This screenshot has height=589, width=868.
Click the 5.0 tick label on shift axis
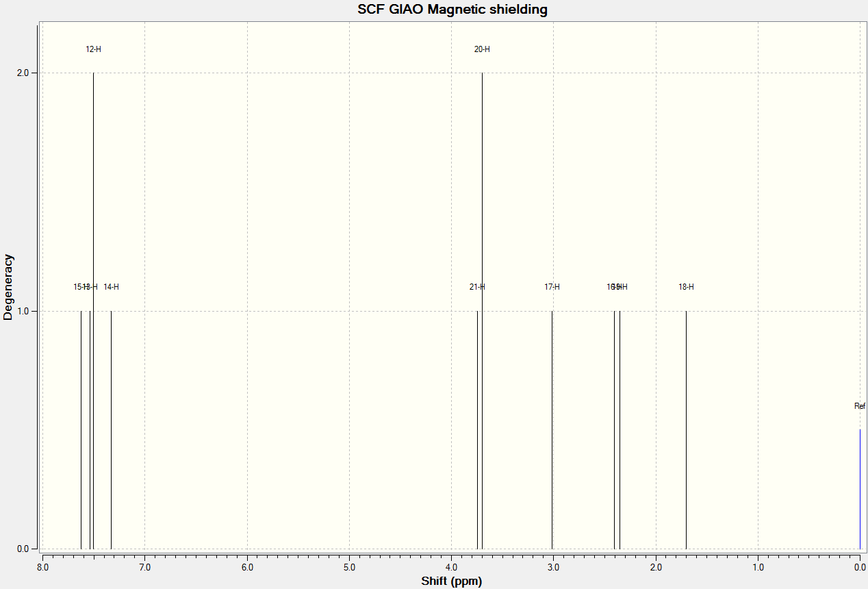point(349,568)
